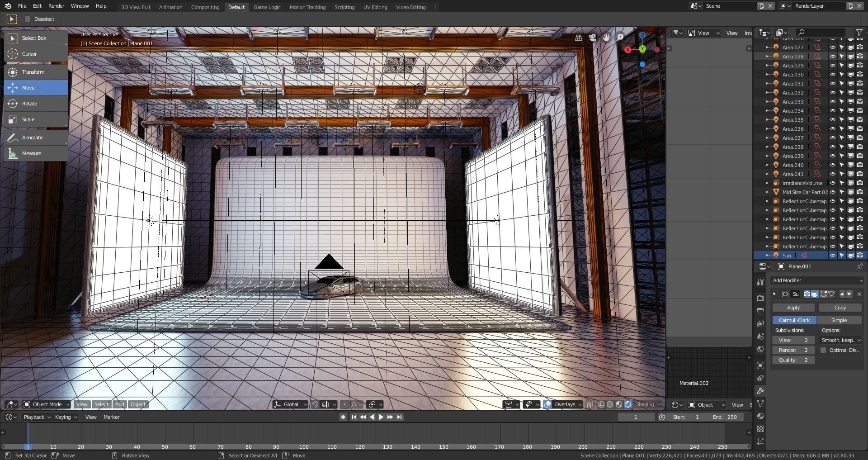Switch to the UV Editing workspace tab
This screenshot has height=460, width=868.
coord(375,7)
